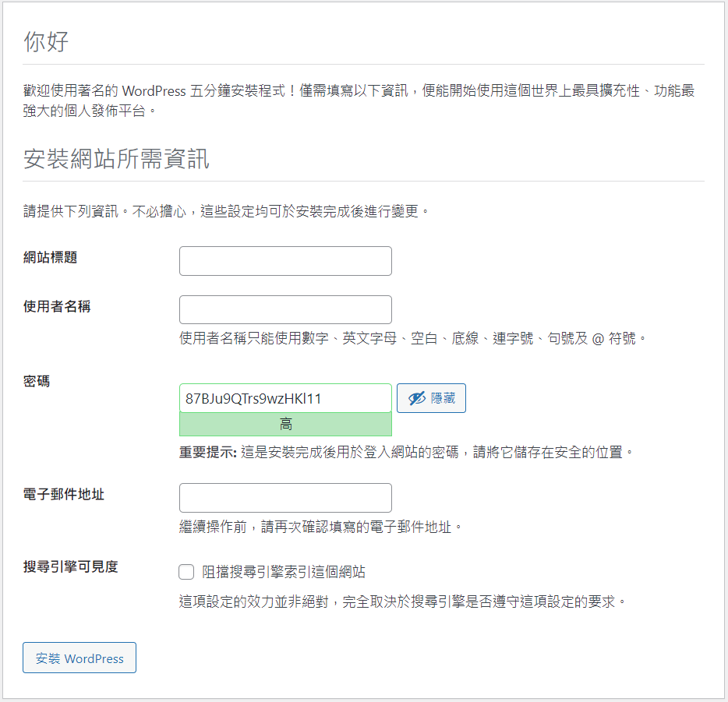Click the 阻擋搜尋引擎索引這個網站 checkbox label text
Image resolution: width=728 pixels, height=702 pixels.
tap(284, 572)
